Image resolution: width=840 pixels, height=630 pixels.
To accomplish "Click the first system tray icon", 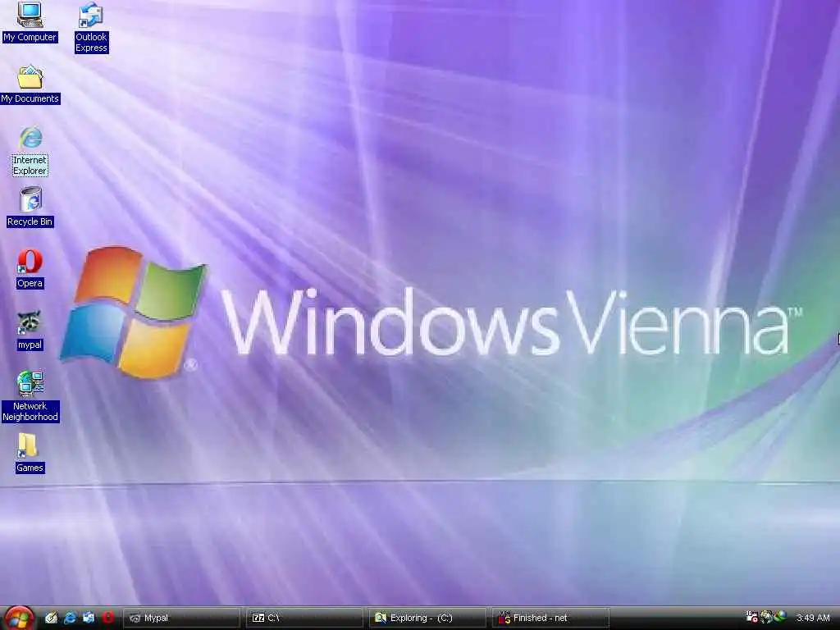I will [x=751, y=617].
